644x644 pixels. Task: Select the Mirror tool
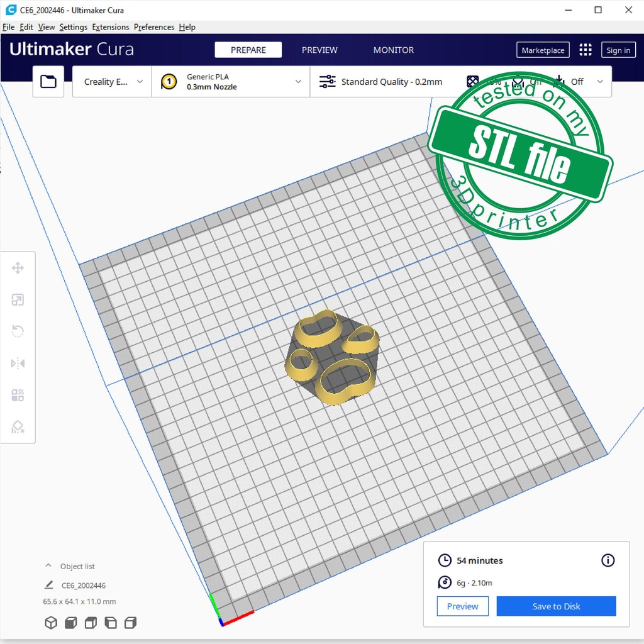click(18, 364)
